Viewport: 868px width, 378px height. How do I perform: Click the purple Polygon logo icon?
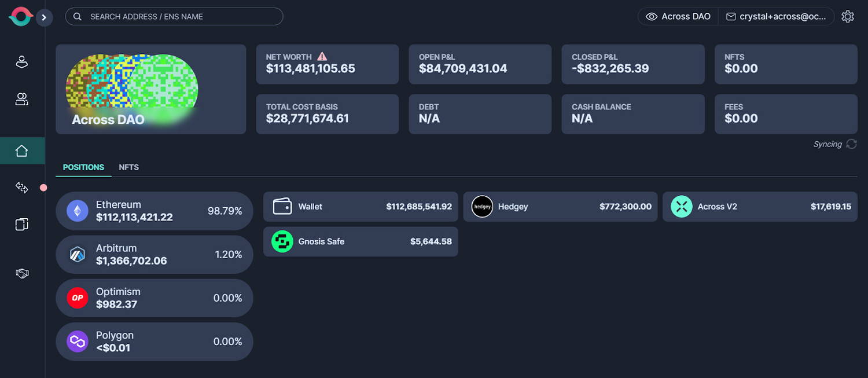tap(77, 342)
